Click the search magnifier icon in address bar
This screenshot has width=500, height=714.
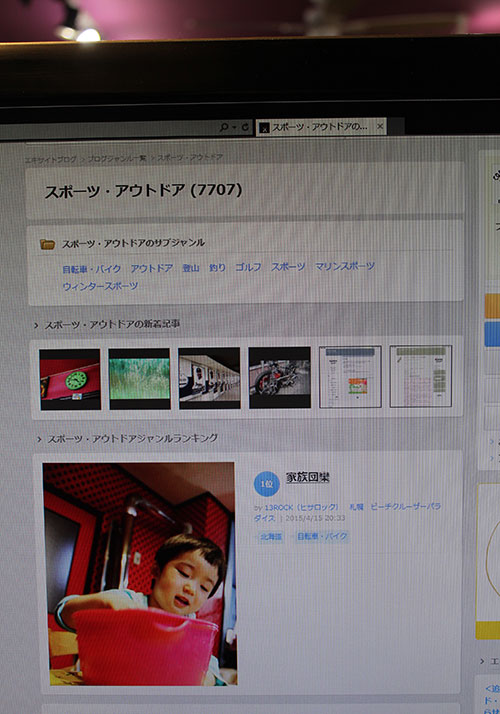224,127
